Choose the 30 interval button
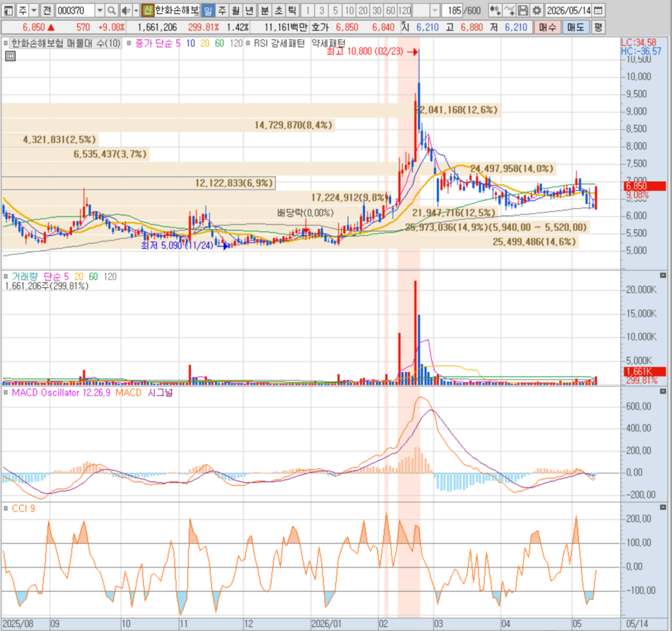Image resolution: width=672 pixels, height=631 pixels. tap(377, 10)
